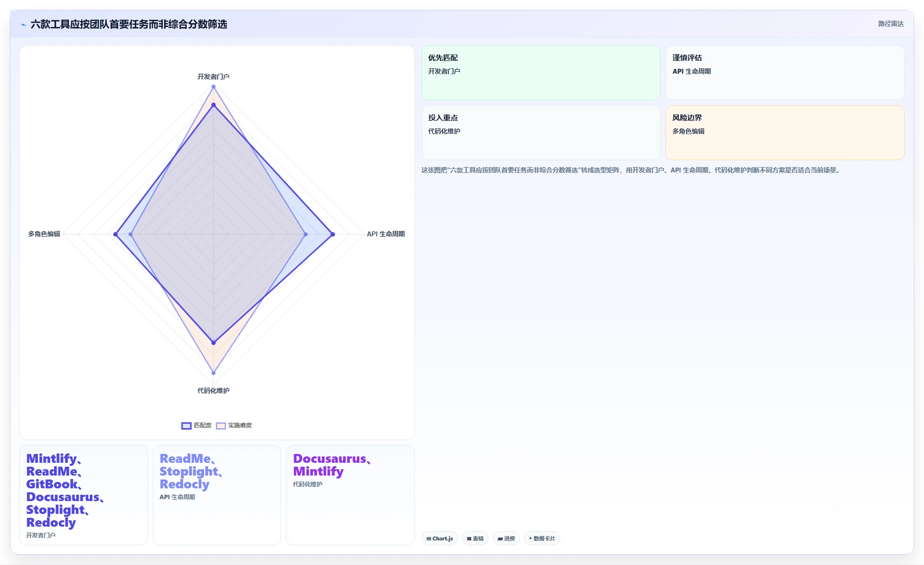Click 匹配度 data point on 代码化维护 axis
This screenshot has width=924, height=565.
[x=213, y=342]
